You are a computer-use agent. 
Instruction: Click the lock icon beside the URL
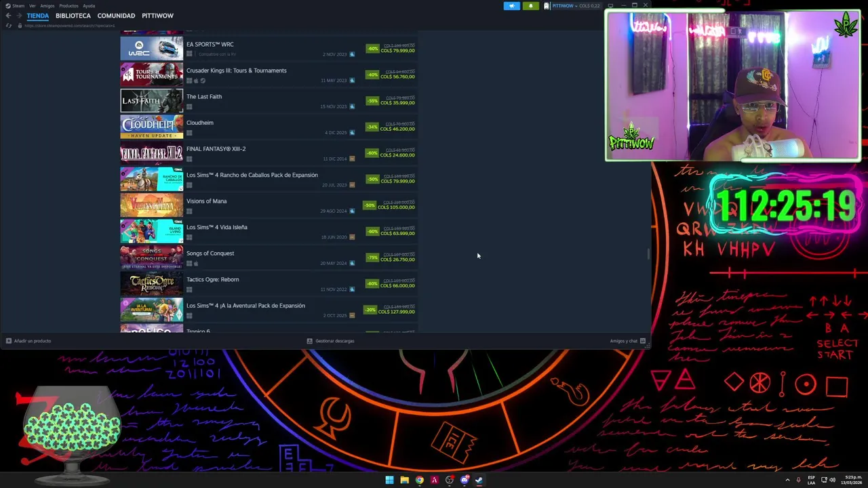[20, 26]
